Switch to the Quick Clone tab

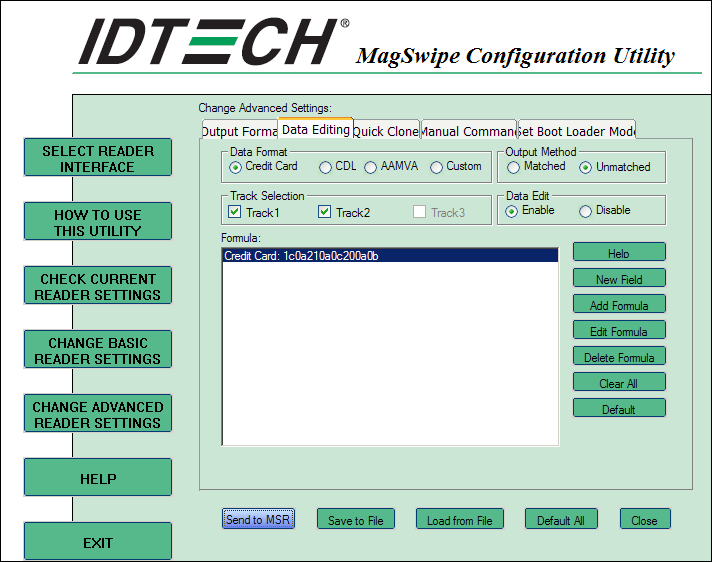point(386,130)
